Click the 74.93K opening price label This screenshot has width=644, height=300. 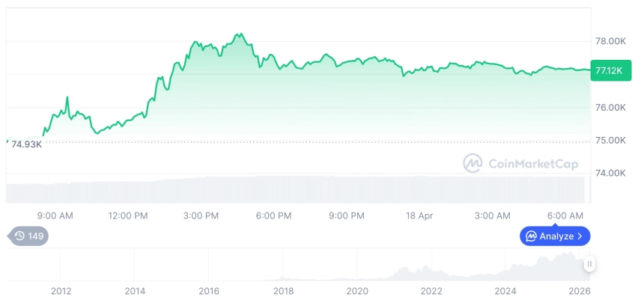pos(27,144)
